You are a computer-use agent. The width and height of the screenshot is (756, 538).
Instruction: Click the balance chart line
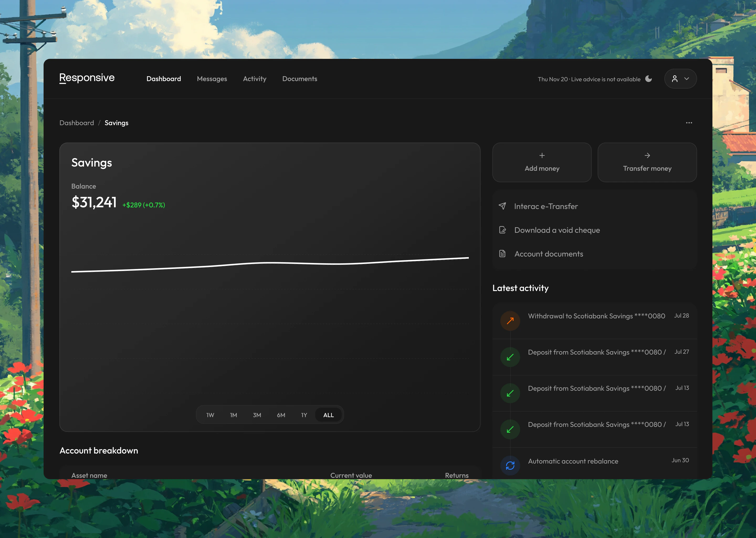[x=270, y=263]
